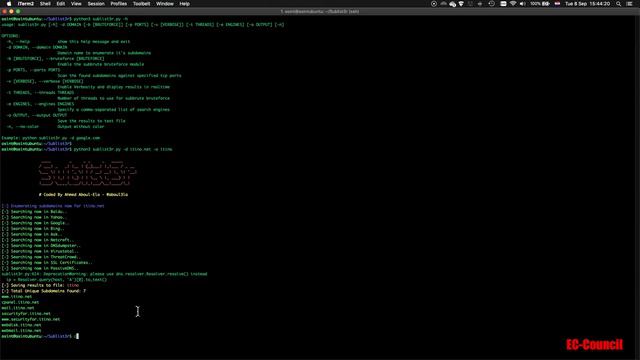Click the circled play status icon
The height and width of the screenshot is (360, 640).
433,4
